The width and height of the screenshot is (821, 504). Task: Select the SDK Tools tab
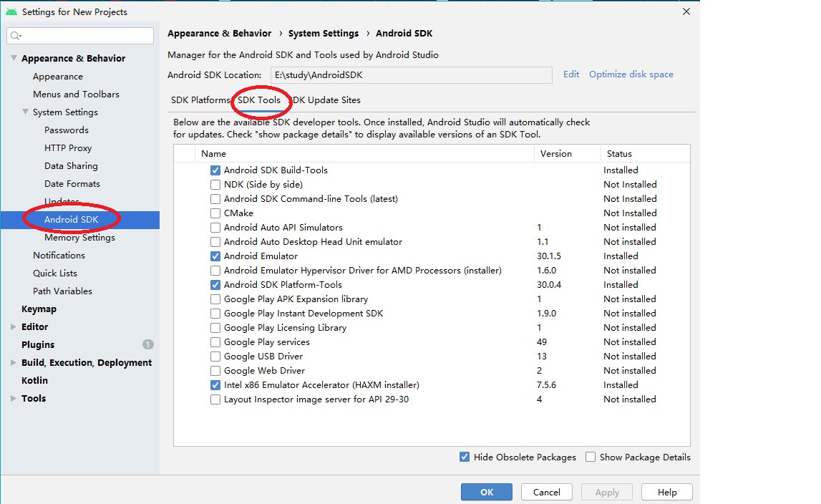[x=259, y=100]
